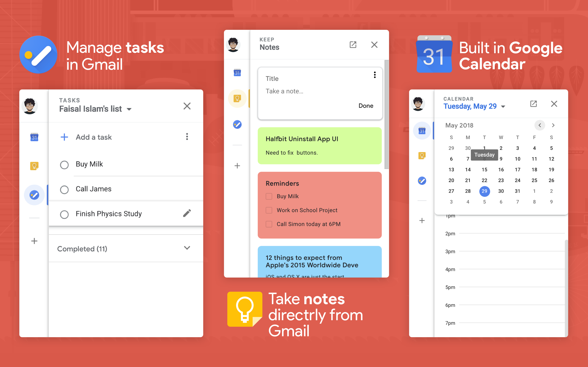This screenshot has height=367, width=588.
Task: Check the Call Simon today at 6PM checkbox
Action: pyautogui.click(x=268, y=223)
